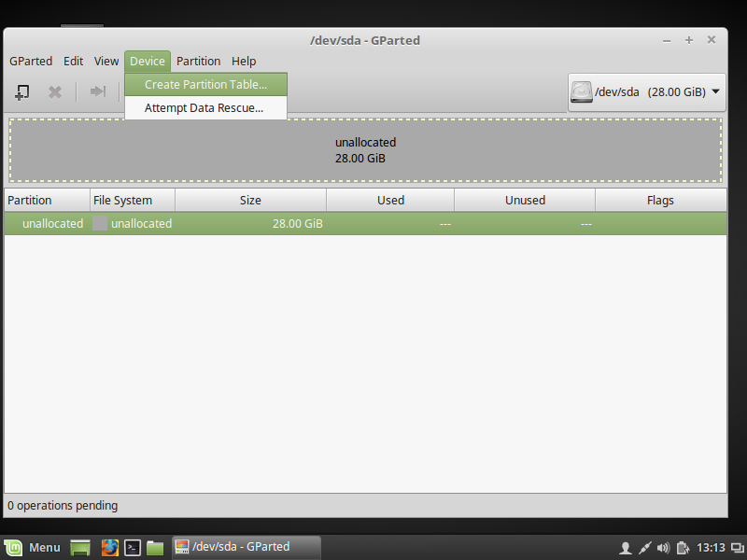747x560 pixels.
Task: Click the hard disk icon beside /dev/sda
Action: [x=581, y=91]
